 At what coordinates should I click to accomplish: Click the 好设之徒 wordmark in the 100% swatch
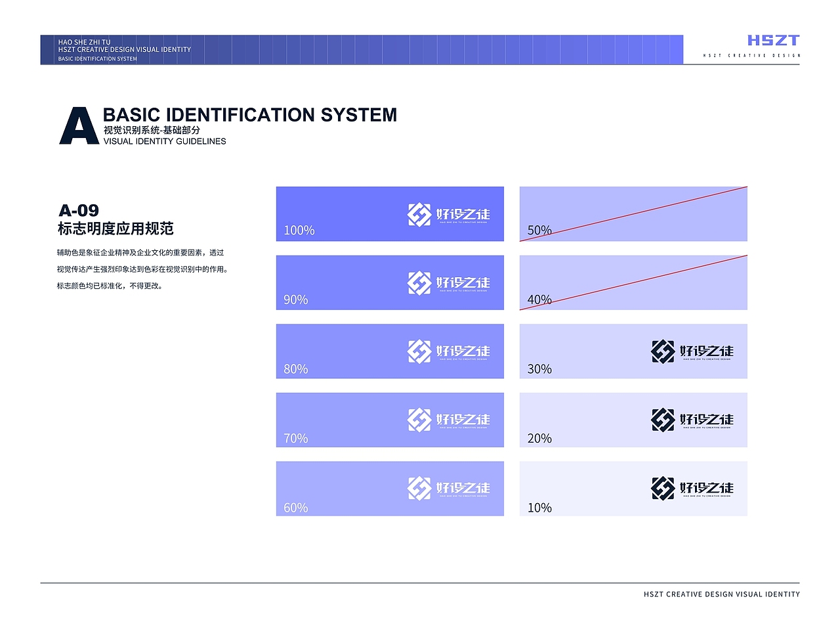click(463, 214)
